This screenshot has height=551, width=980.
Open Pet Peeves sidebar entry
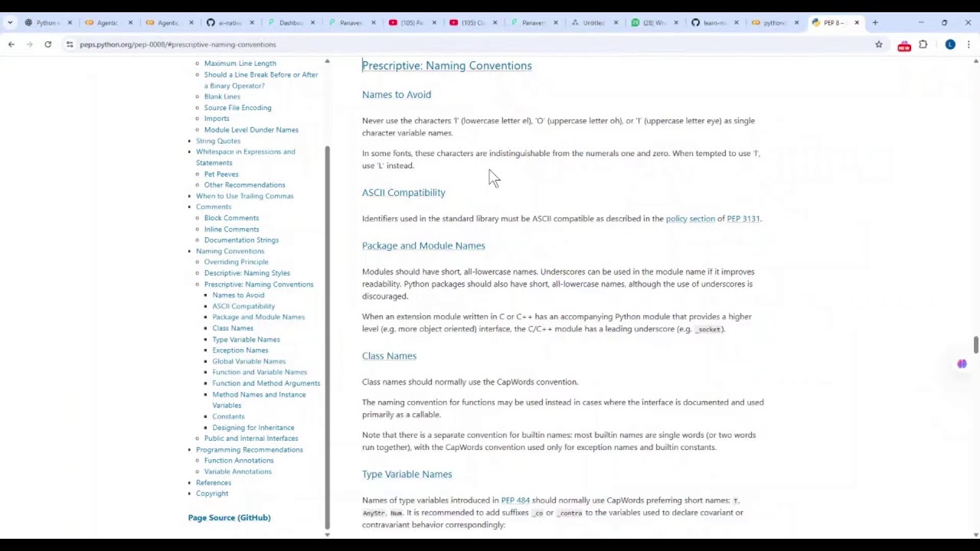(221, 174)
